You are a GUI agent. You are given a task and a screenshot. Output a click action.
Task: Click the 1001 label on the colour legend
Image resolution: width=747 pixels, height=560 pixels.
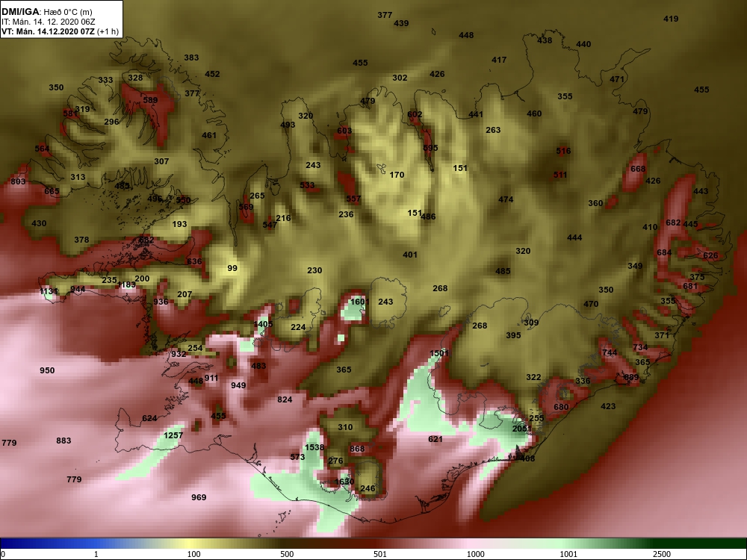568,554
